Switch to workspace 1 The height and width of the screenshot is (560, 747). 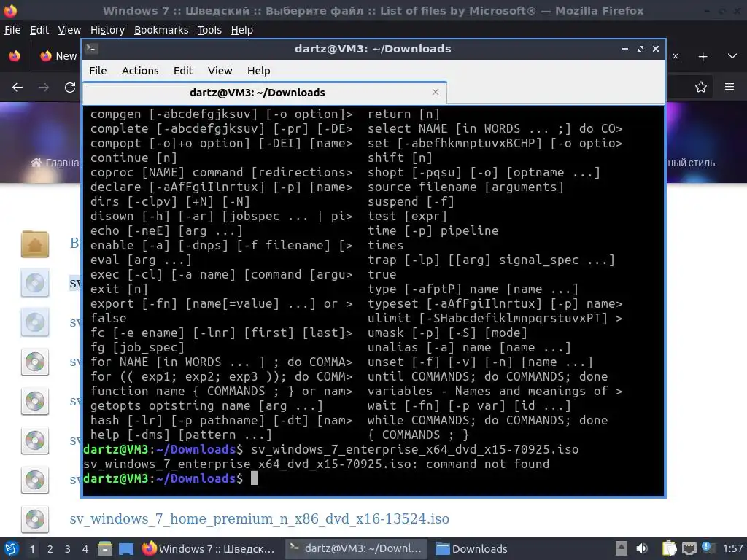[32, 549]
